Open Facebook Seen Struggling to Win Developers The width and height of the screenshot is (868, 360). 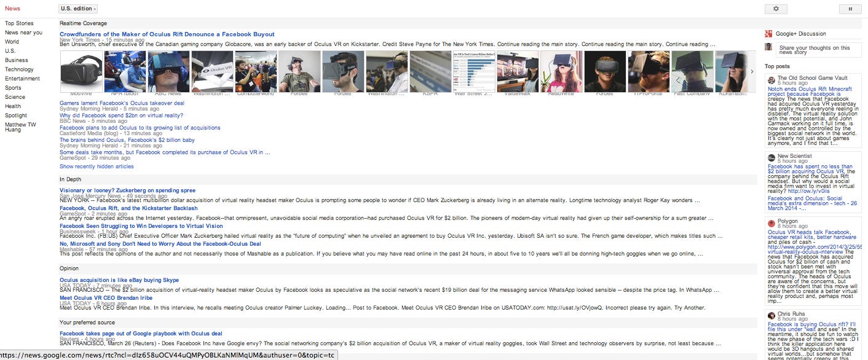(141, 226)
